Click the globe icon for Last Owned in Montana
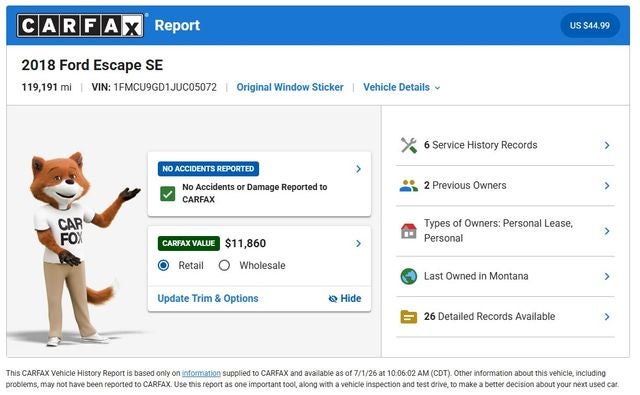This screenshot has height=395, width=640. (x=409, y=276)
